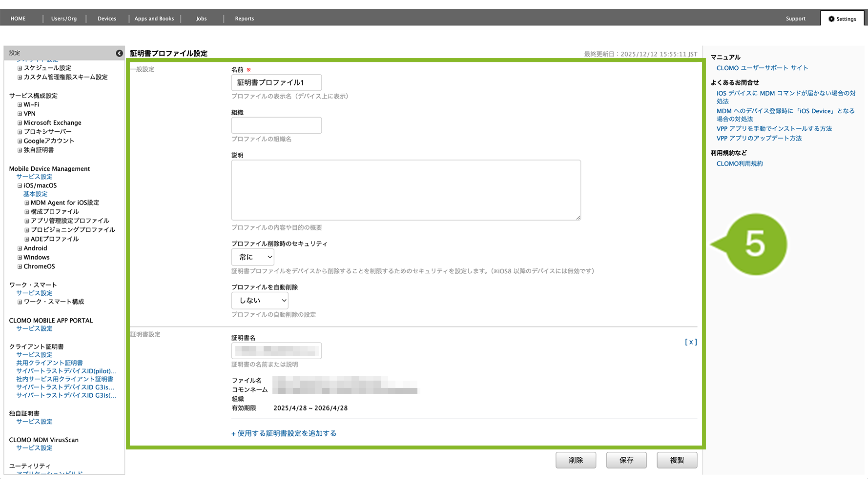Click the 複製 button

677,460
